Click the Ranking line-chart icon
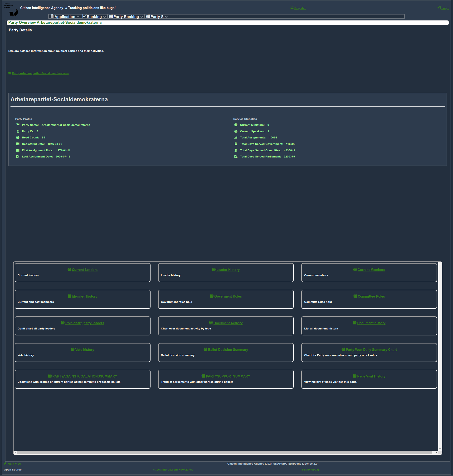This screenshot has width=453, height=476. [84, 17]
